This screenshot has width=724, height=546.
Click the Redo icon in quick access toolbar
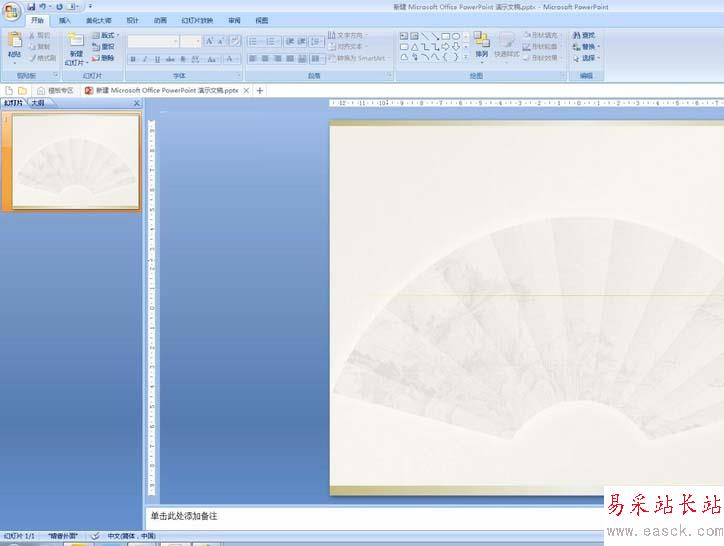click(x=60, y=7)
